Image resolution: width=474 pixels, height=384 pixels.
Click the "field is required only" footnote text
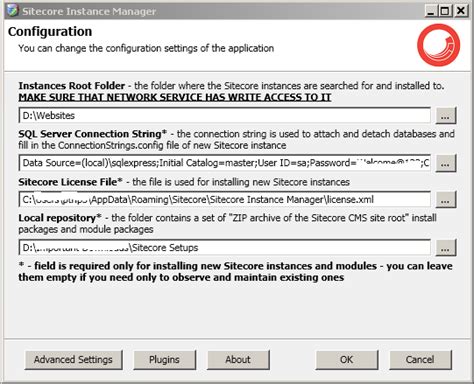235,272
